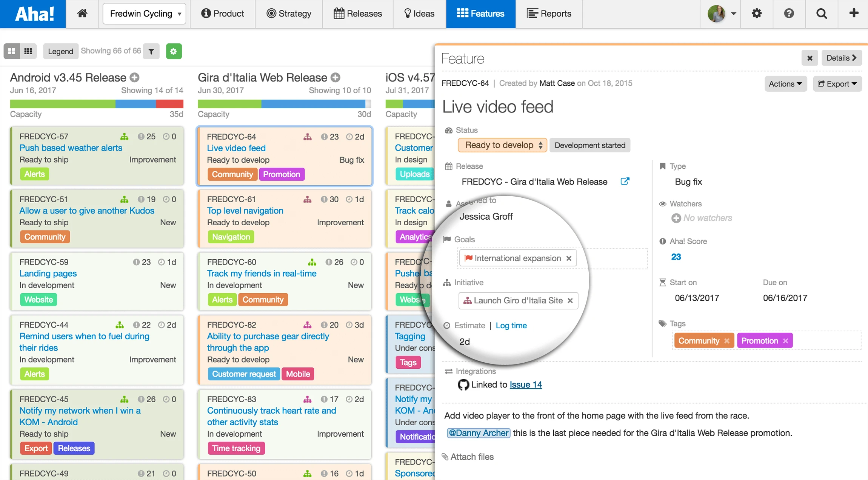
Task: Open the Releases tab
Action: click(x=358, y=14)
